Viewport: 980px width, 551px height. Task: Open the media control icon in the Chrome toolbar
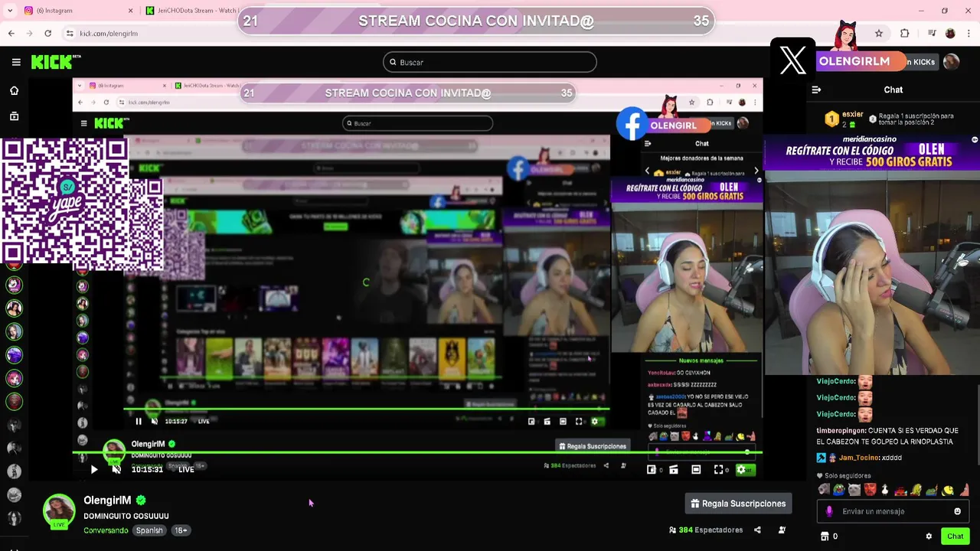[932, 34]
